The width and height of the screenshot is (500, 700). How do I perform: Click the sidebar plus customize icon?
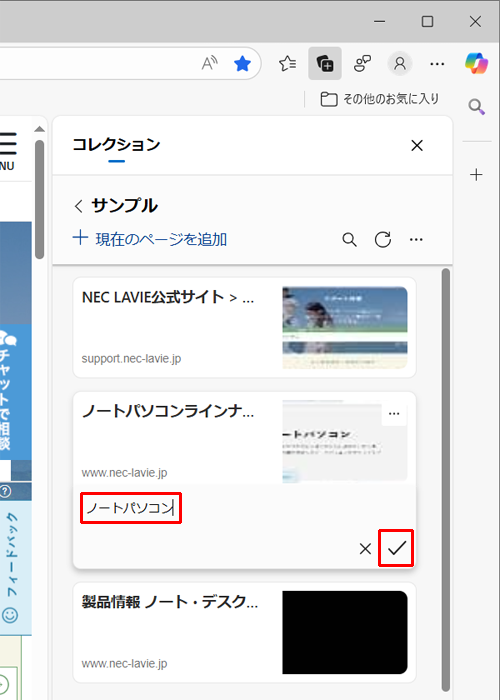click(476, 175)
